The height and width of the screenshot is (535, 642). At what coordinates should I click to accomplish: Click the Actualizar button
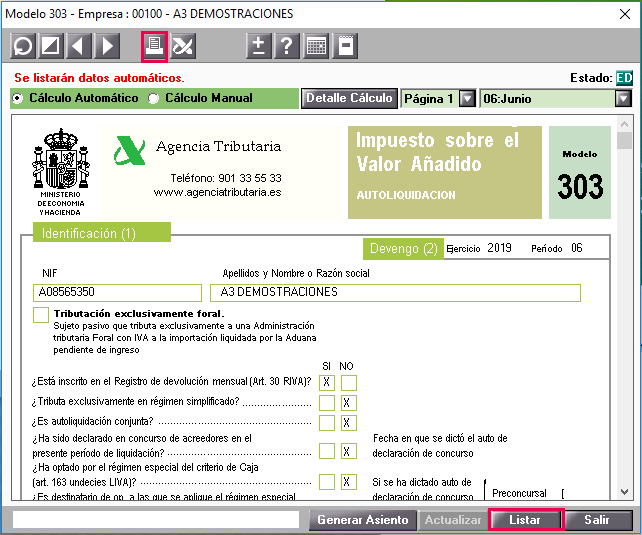pos(453,520)
